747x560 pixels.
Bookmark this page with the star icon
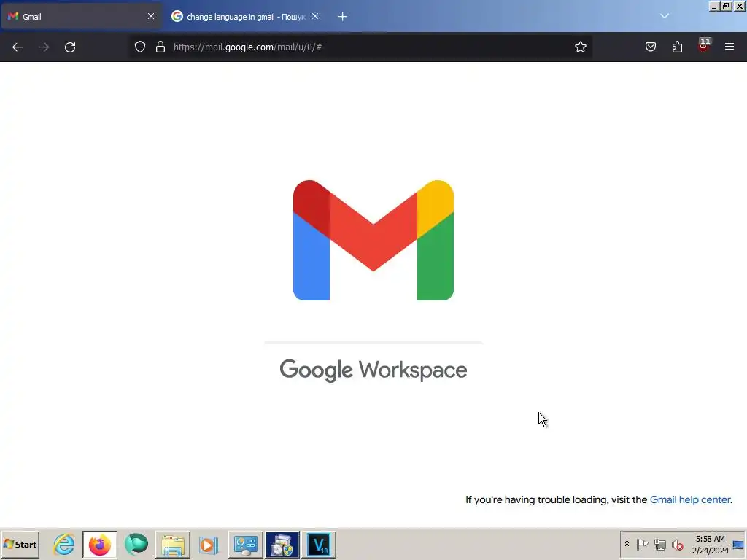(580, 47)
